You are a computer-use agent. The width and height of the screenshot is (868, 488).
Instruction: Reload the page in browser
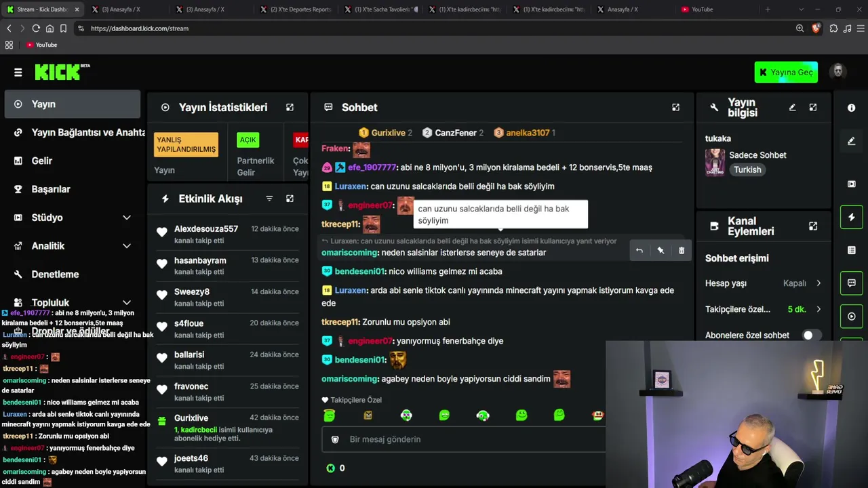tap(36, 28)
